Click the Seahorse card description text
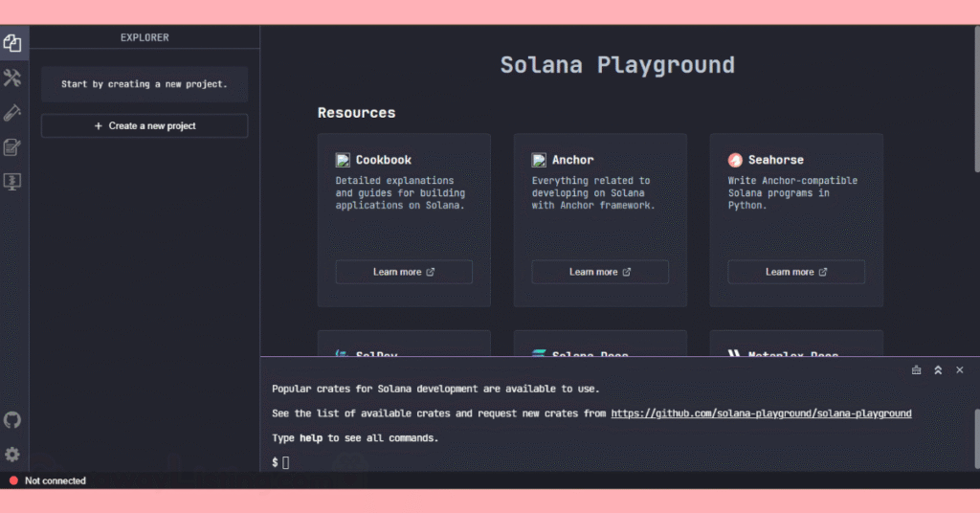The width and height of the screenshot is (980, 513). [792, 193]
